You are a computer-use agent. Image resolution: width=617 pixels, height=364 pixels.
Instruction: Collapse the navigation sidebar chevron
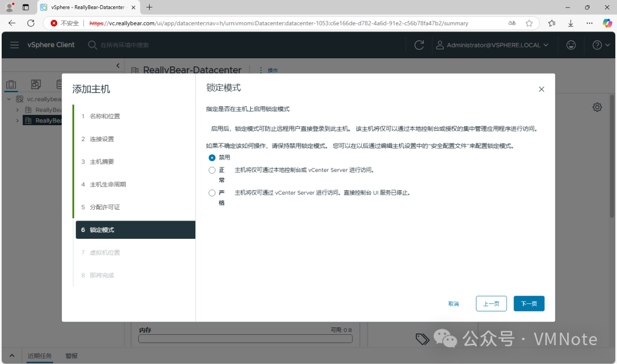pyautogui.click(x=118, y=66)
